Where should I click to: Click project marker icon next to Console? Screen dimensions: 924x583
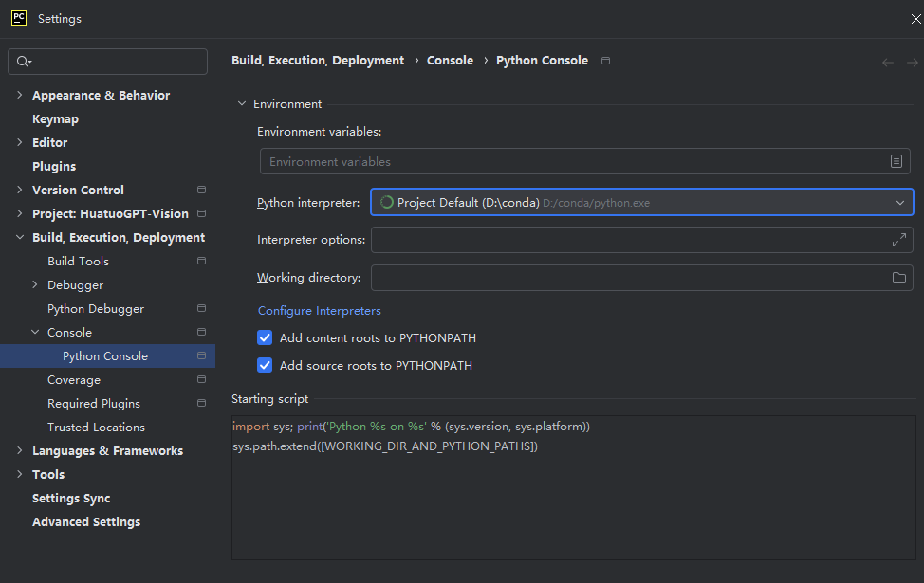[201, 332]
